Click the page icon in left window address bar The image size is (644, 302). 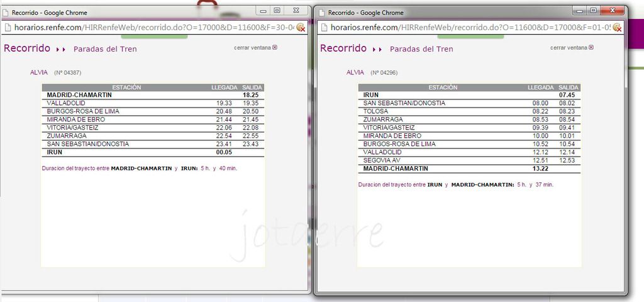7,28
